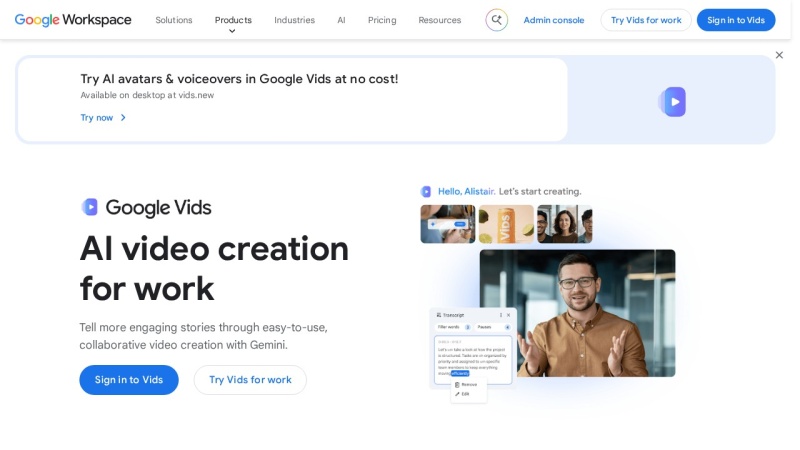The height and width of the screenshot is (450, 800).
Task: Click 'Available on desktop at vids.new' text
Action: [147, 95]
